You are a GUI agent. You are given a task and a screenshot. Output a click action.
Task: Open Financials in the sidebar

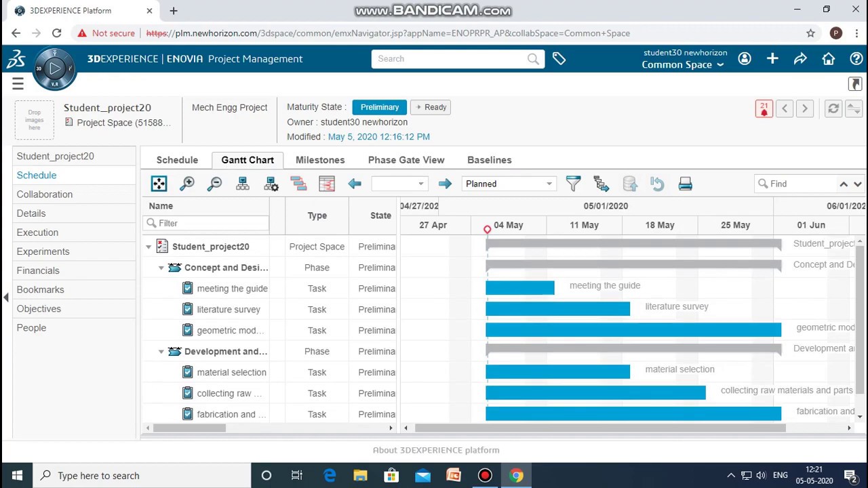pos(38,270)
